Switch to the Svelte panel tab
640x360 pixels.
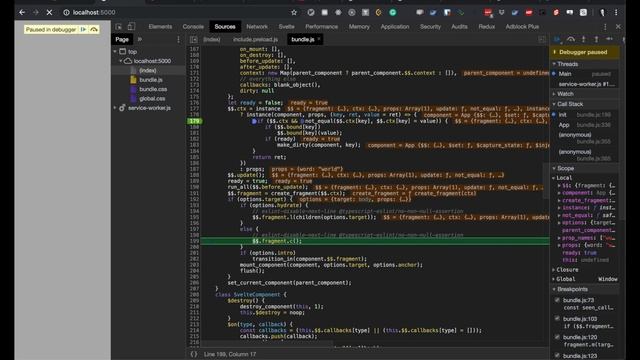pyautogui.click(x=287, y=27)
